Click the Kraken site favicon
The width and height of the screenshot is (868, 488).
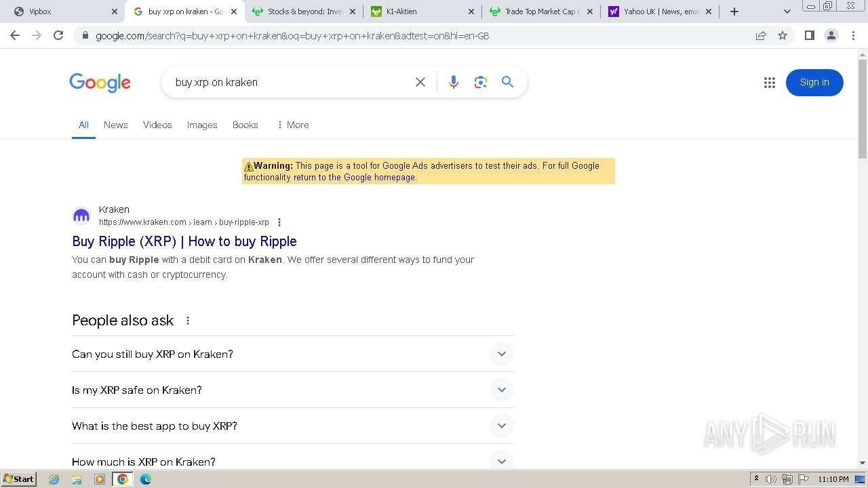(x=81, y=216)
